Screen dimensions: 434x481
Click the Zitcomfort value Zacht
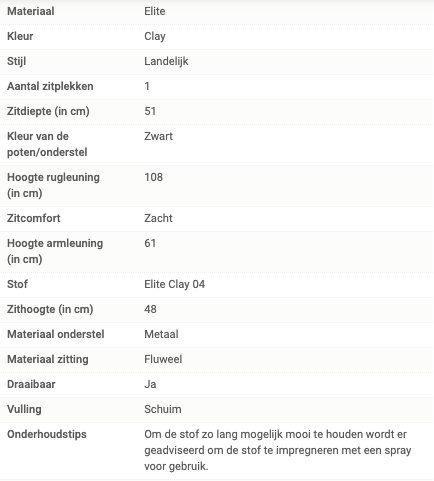(x=158, y=218)
